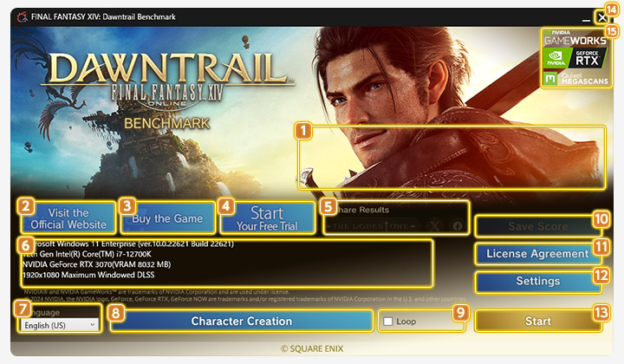Click the Lodestone share logo
This screenshot has width=624, height=364.
click(372, 226)
